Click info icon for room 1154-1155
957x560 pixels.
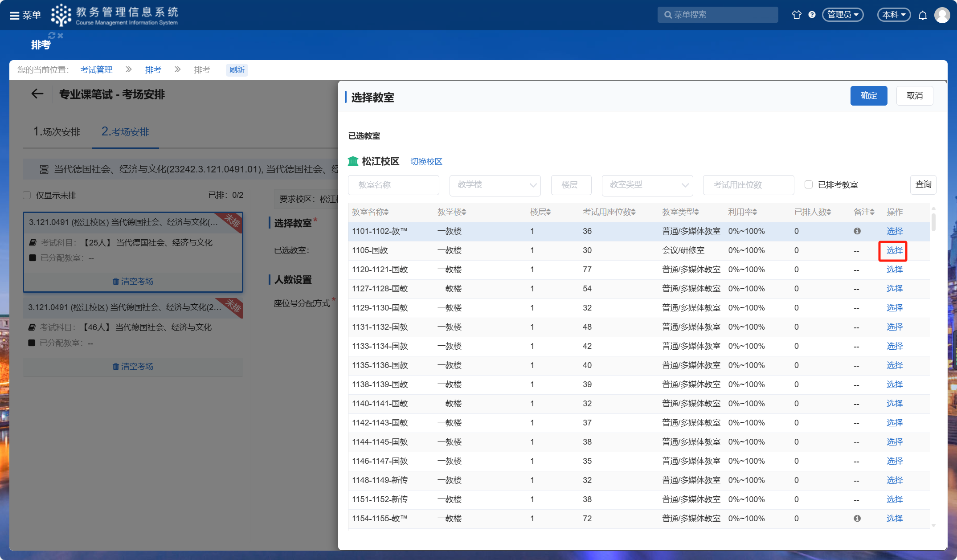click(857, 519)
